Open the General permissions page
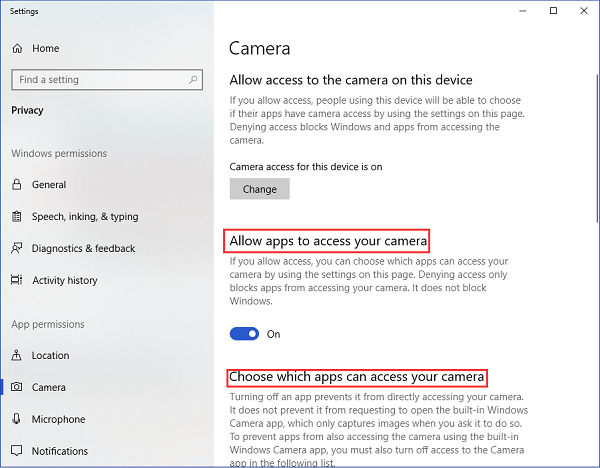Screen dimensions: 600x468 pos(49,185)
